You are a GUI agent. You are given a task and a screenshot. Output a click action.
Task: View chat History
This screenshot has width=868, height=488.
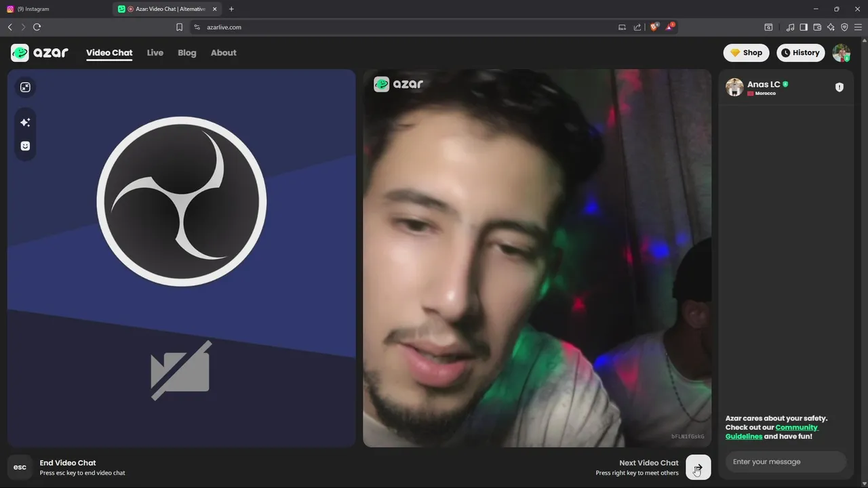[x=800, y=53]
